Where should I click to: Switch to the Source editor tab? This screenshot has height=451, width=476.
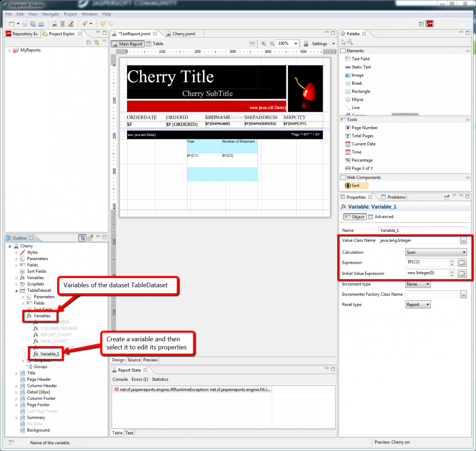134,360
